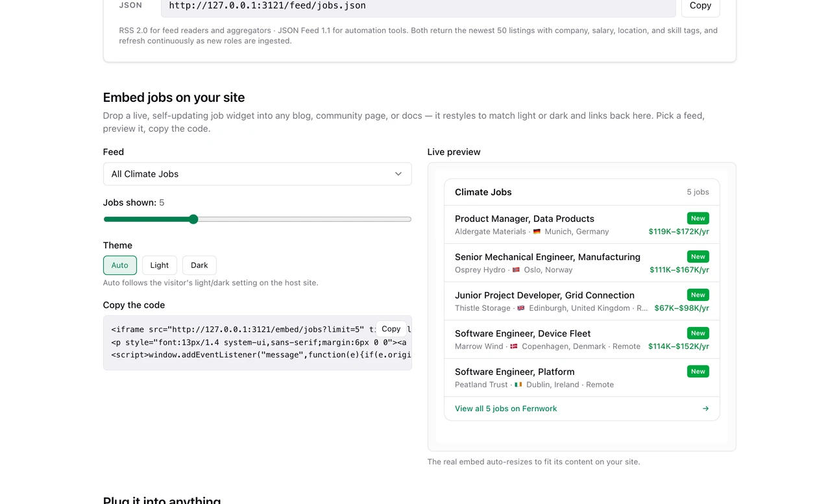Click the UK flag next to Edinburgh
The height and width of the screenshot is (504, 839).
(x=520, y=308)
